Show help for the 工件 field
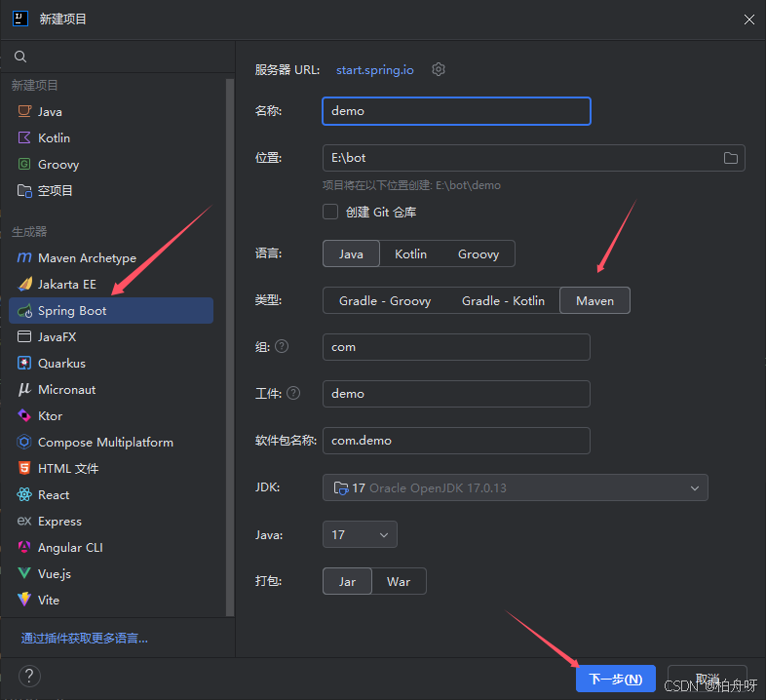 [293, 393]
